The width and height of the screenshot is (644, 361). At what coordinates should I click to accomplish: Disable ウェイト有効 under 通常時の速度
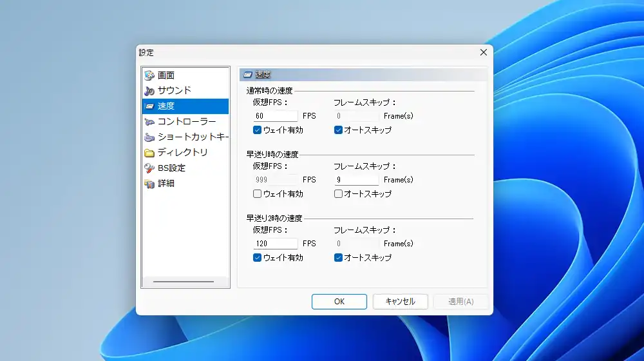257,130
